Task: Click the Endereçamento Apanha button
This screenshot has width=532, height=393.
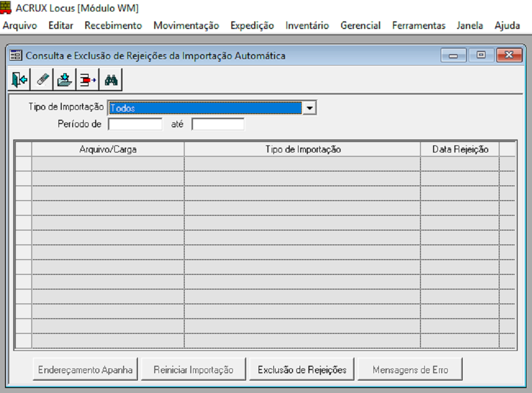Action: coord(85,369)
